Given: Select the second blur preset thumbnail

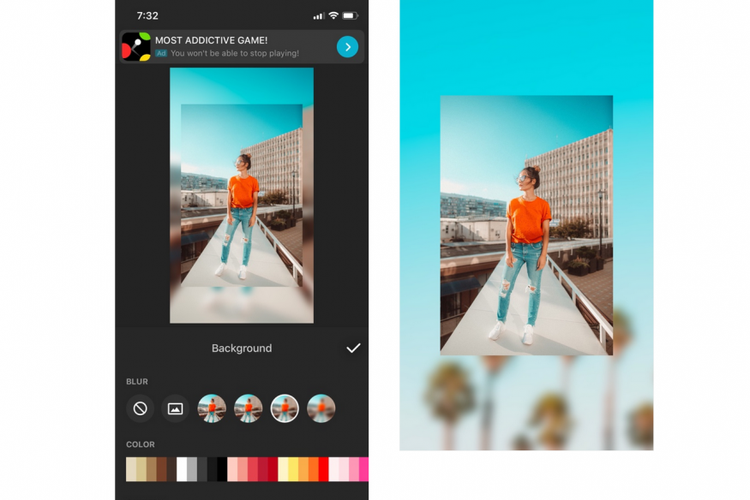Looking at the screenshot, I should (x=248, y=408).
